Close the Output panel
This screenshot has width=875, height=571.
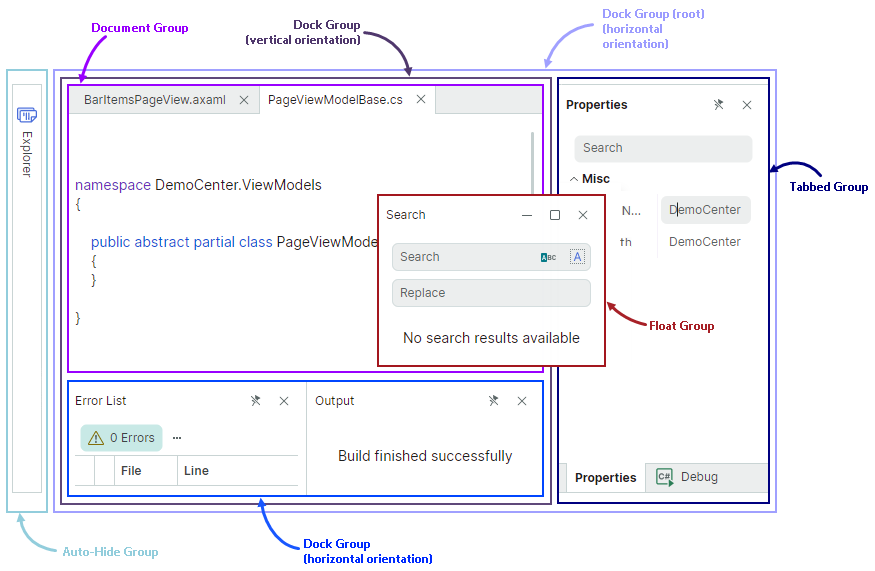(522, 401)
